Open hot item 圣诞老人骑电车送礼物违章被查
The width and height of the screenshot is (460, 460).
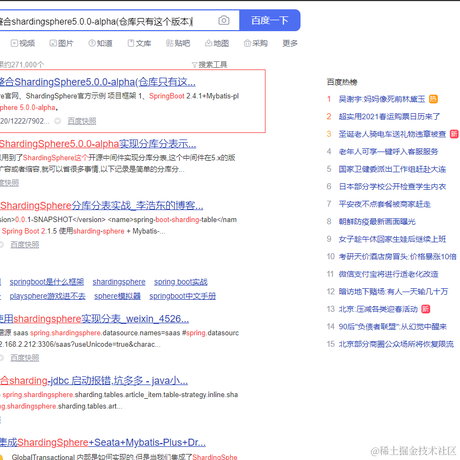[x=392, y=134]
